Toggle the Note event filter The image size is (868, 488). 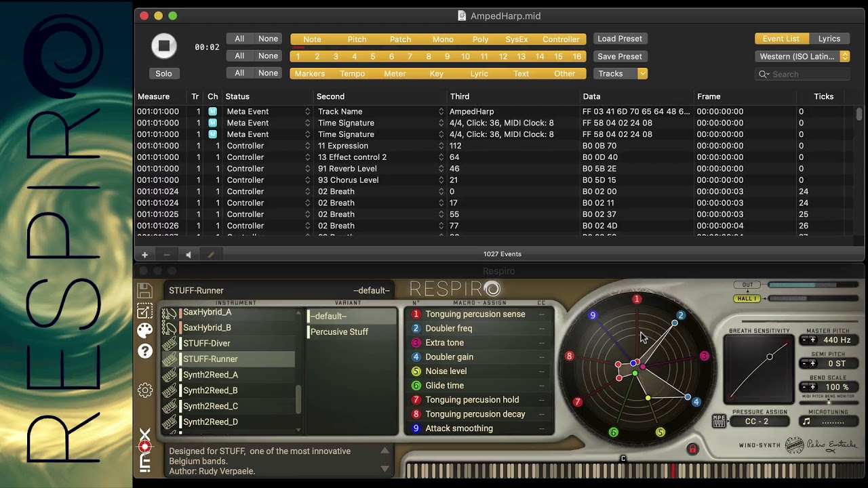312,39
